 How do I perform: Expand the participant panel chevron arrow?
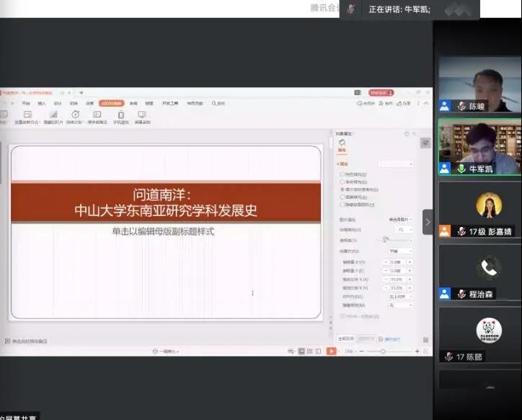pos(428,222)
